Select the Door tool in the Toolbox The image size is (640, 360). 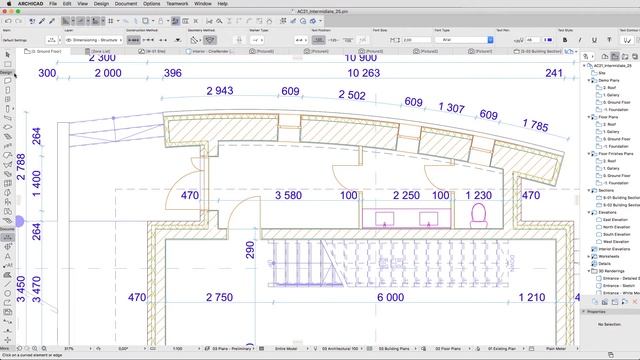[7, 90]
